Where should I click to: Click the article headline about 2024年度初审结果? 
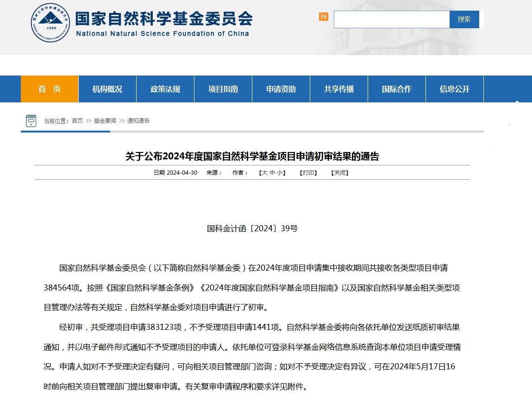252,156
